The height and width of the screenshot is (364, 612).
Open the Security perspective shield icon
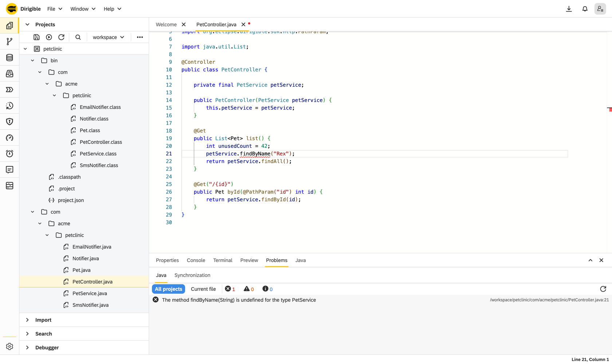coord(9,122)
